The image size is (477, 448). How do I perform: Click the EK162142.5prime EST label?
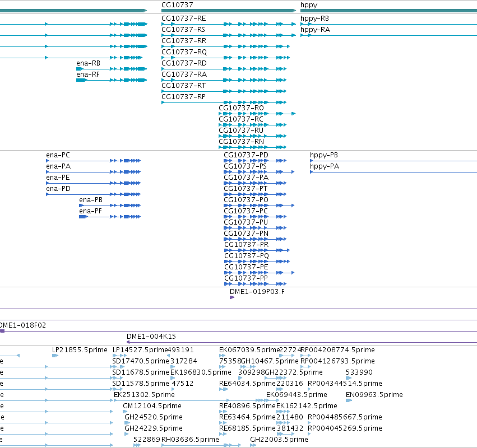point(307,407)
